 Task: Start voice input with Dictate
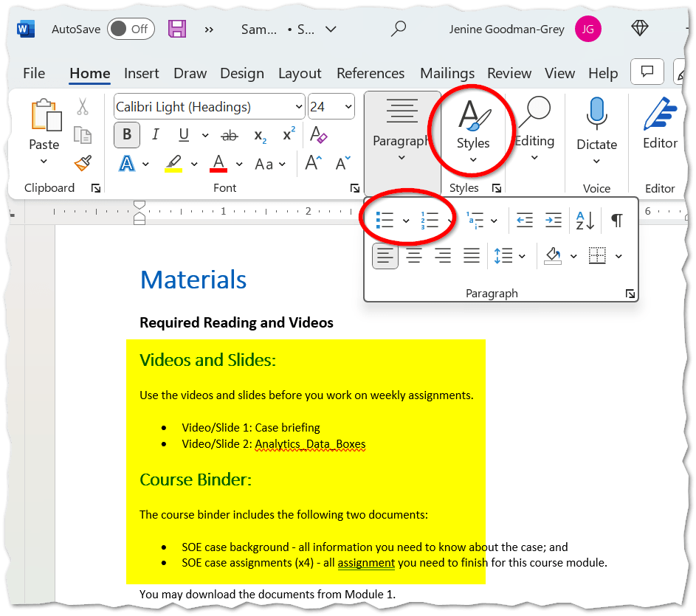point(596,129)
